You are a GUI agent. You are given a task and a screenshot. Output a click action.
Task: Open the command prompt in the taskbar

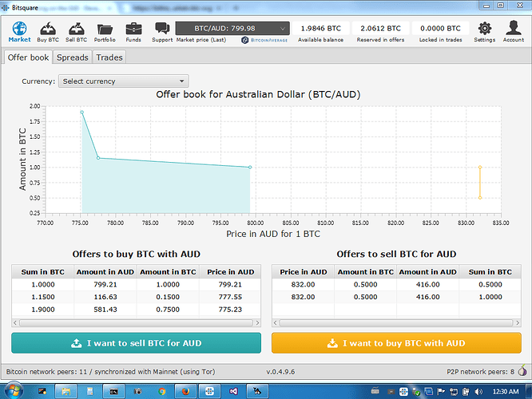(113, 392)
